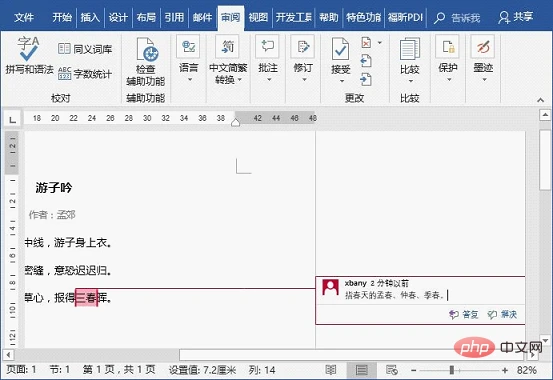This screenshot has height=380, width=553.
Task: Open the 帮助 tab
Action: click(328, 17)
